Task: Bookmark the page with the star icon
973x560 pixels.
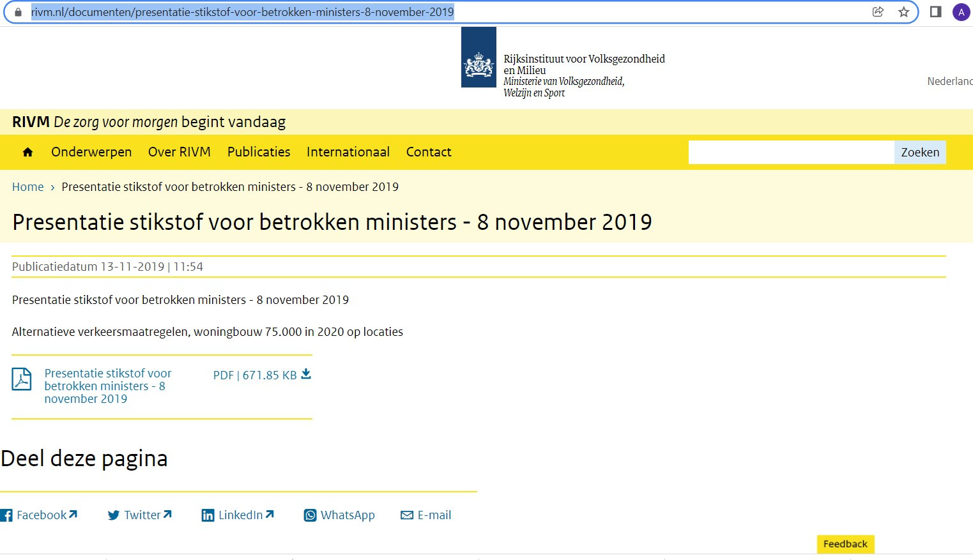Action: coord(903,11)
